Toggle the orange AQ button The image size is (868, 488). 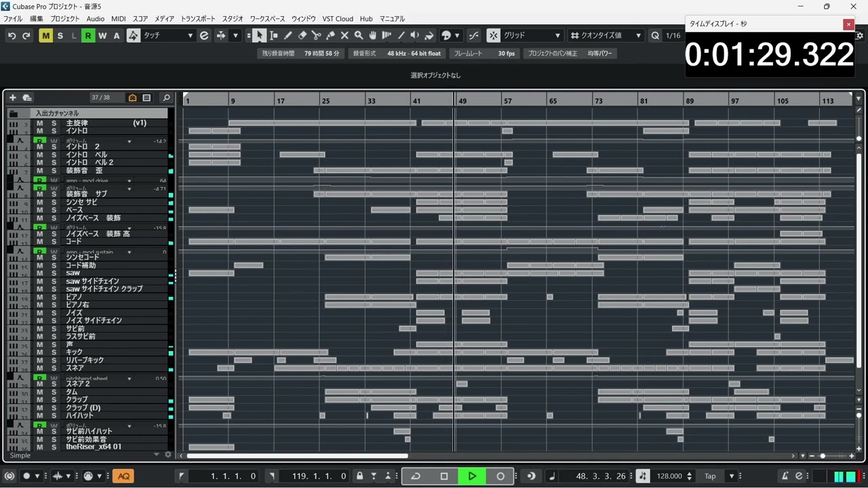tap(123, 476)
